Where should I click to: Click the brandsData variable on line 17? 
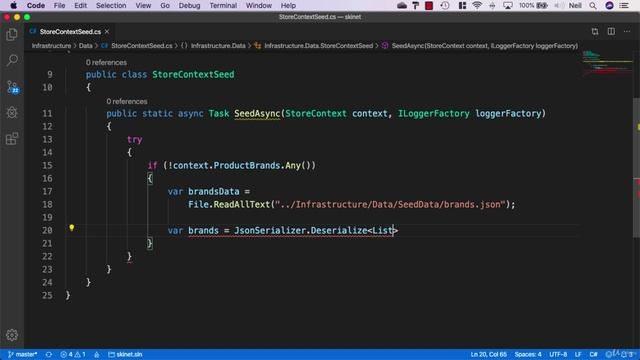click(213, 191)
